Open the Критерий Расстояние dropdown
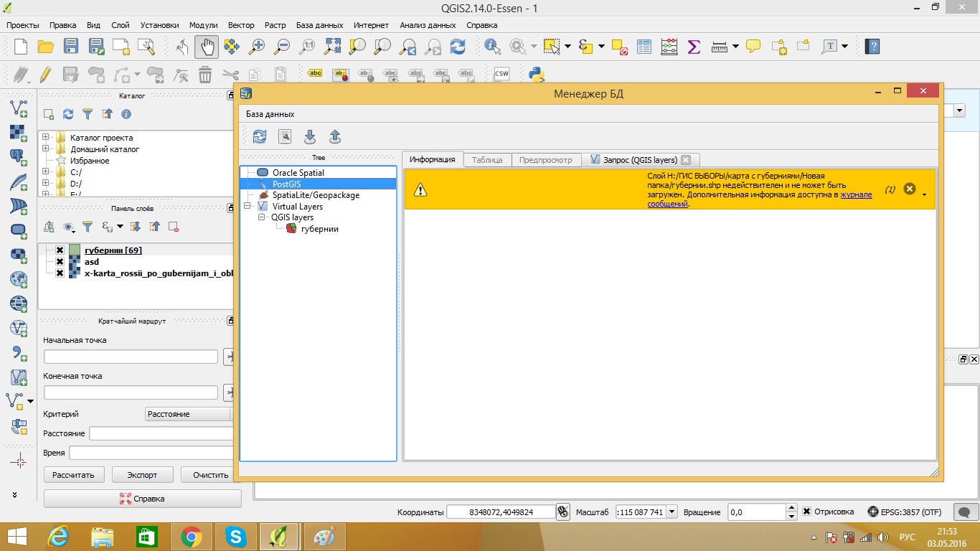Image resolution: width=980 pixels, height=551 pixels. pyautogui.click(x=189, y=414)
